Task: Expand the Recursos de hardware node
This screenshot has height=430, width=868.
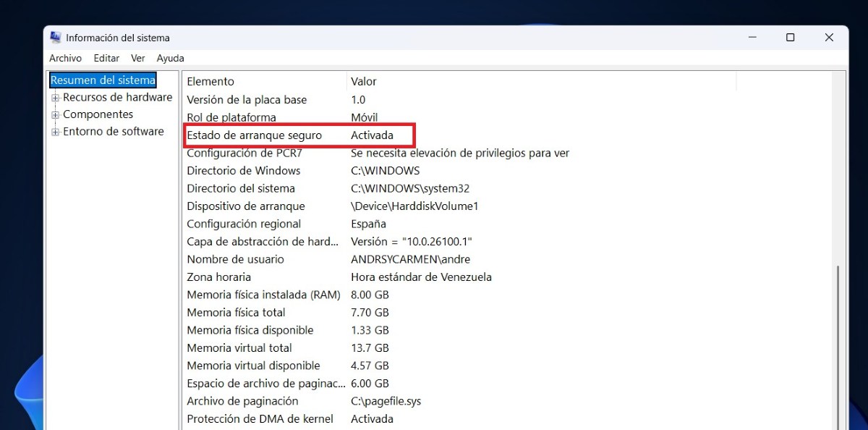Action: pos(55,98)
